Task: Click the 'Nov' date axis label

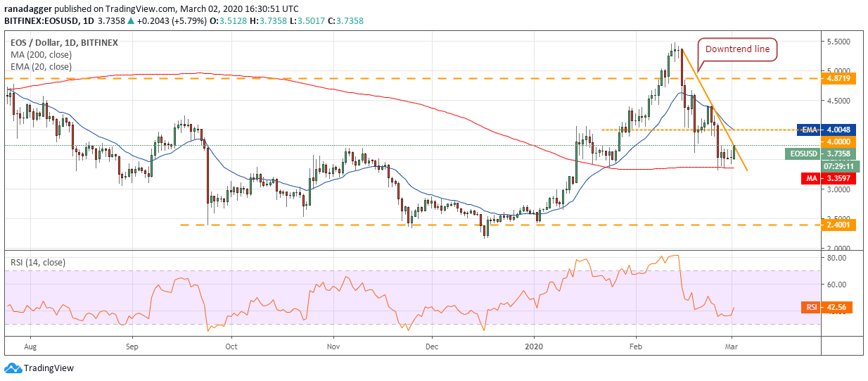Action: click(x=333, y=347)
